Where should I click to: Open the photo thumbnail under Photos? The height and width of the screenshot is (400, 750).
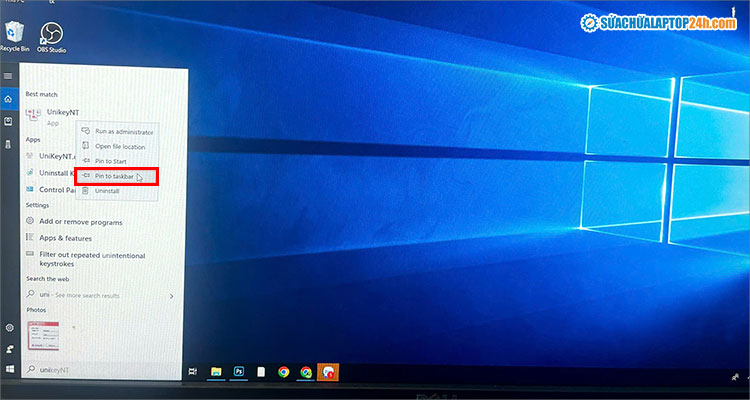[43, 336]
